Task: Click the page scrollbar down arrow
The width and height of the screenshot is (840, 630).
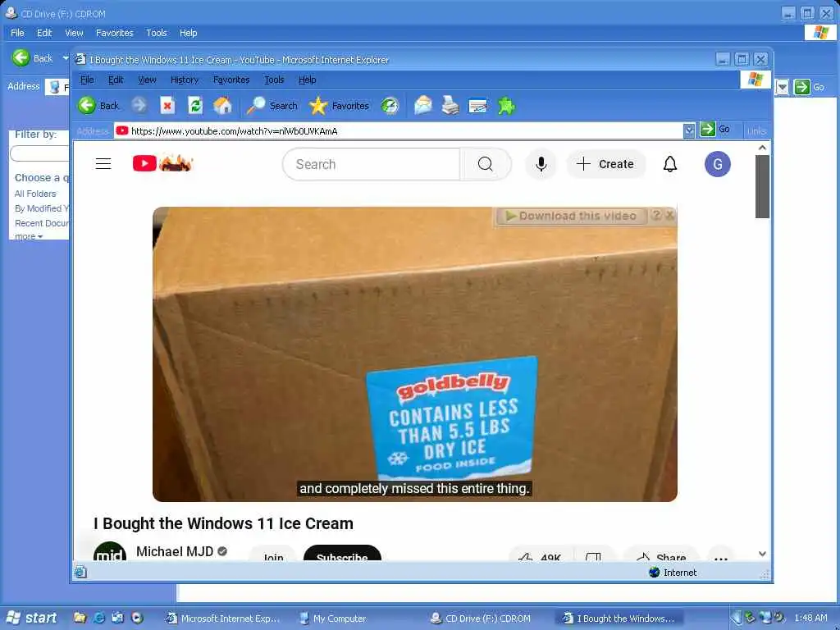Action: point(762,554)
